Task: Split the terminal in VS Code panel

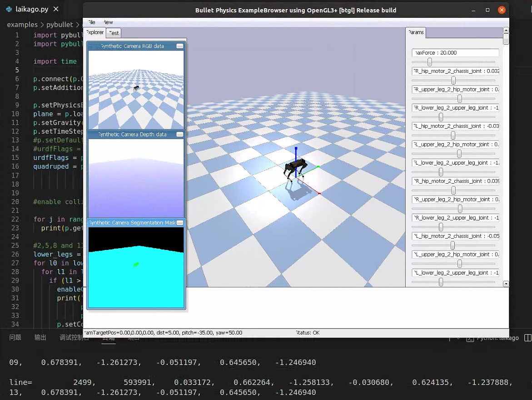Action: coord(527,338)
